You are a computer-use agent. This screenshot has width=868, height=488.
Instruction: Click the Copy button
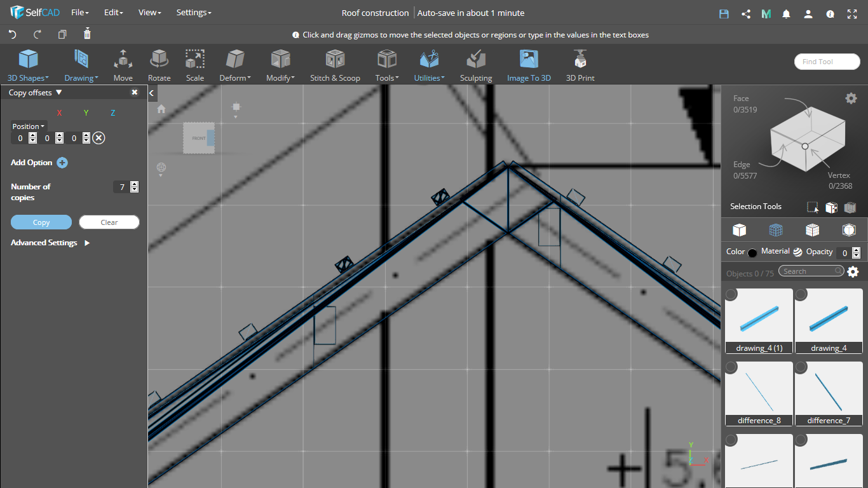coord(41,222)
